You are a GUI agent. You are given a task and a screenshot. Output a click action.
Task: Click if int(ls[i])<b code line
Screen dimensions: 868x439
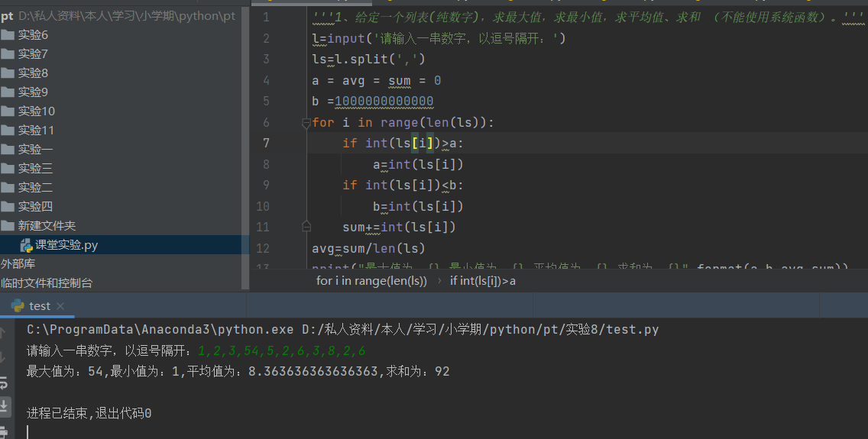[x=403, y=186]
